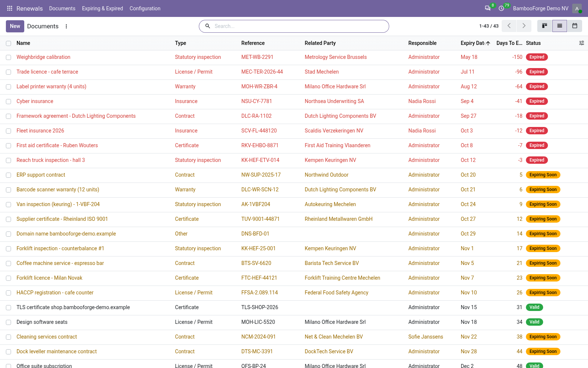Open the activities clock icon

(501, 8)
